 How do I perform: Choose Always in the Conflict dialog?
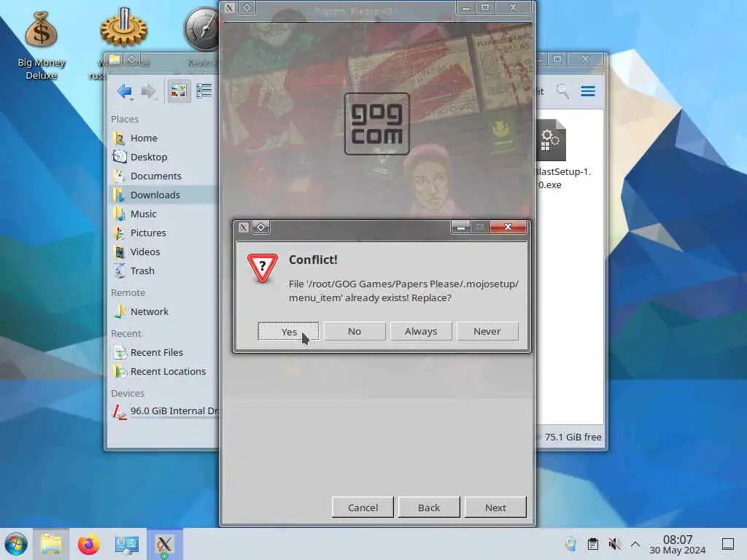pyautogui.click(x=421, y=332)
